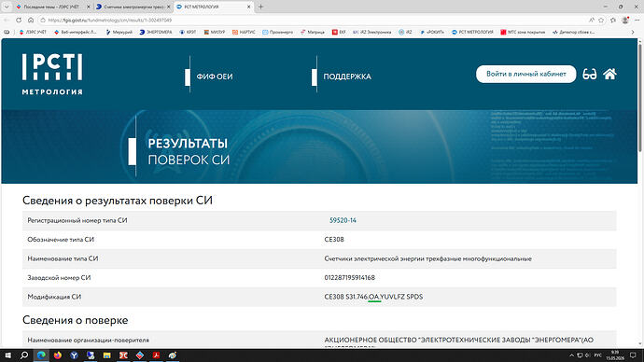Viewport: 644px width, 362px height.
Task: Open the ПОДДЕРЖКА menu item
Action: (347, 77)
